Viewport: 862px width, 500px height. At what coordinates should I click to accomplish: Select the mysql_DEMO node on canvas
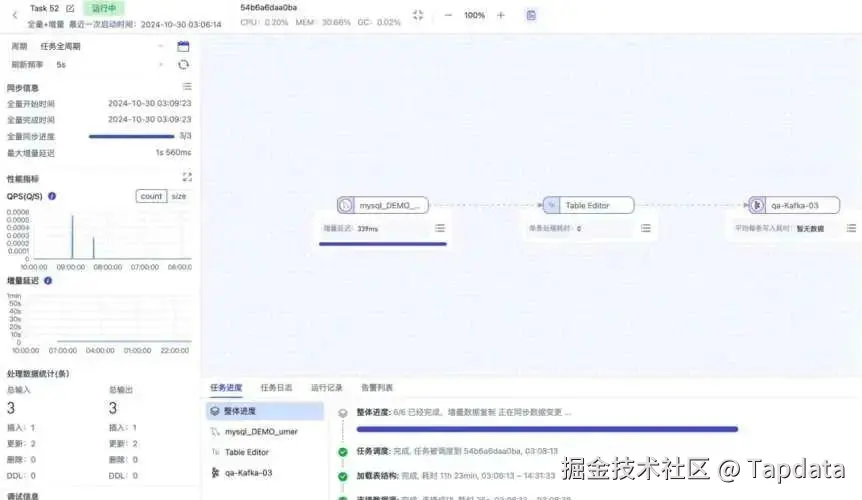point(383,205)
